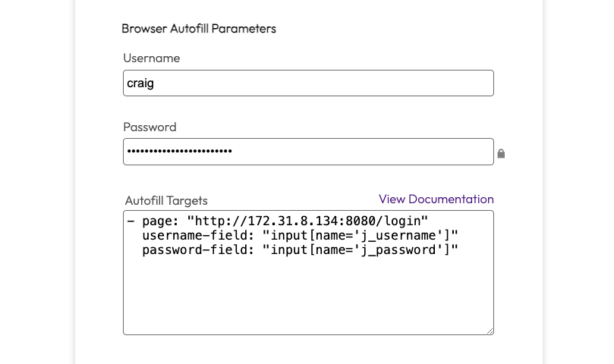Image resolution: width=614 pixels, height=364 pixels.
Task: Click the masked dots in Password
Action: click(x=179, y=152)
